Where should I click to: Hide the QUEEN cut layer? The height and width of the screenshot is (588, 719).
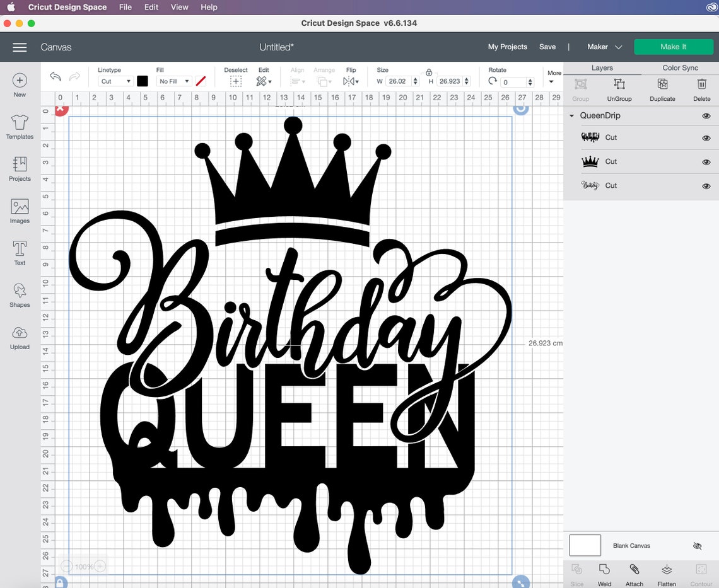click(706, 137)
